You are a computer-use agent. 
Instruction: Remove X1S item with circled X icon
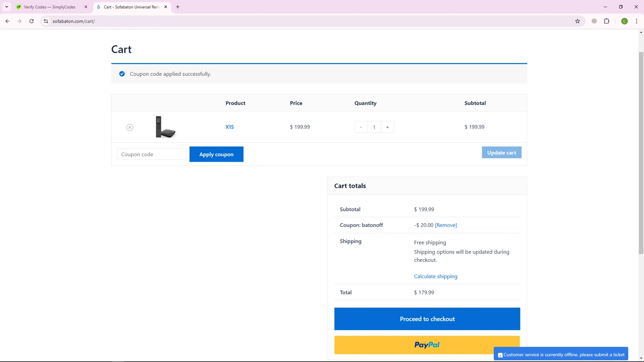[x=130, y=127]
